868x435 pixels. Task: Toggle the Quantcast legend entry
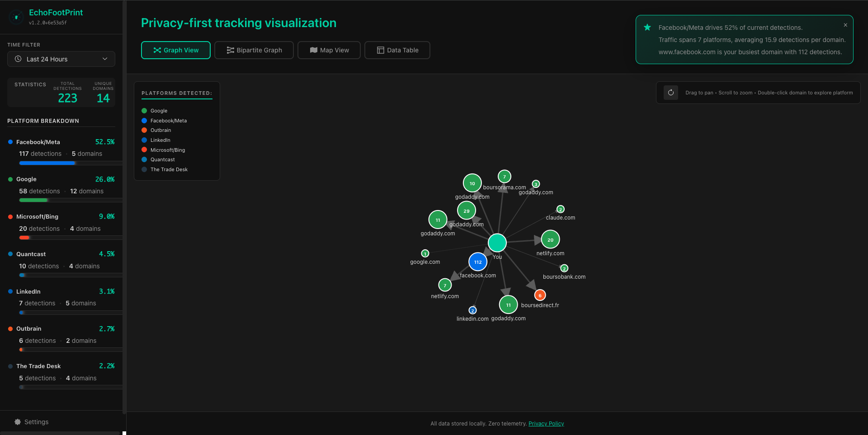click(159, 159)
